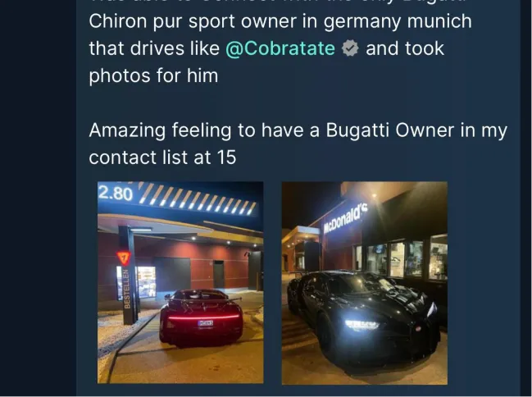Click the illuminated menu board by BESTELLEN post
The width and height of the screenshot is (532, 397).
pyautogui.click(x=146, y=281)
